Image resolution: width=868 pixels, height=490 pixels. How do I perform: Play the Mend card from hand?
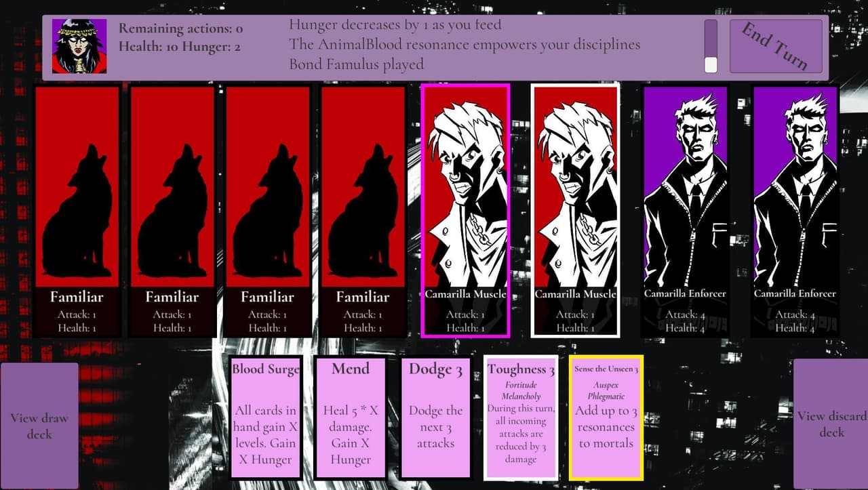click(350, 417)
